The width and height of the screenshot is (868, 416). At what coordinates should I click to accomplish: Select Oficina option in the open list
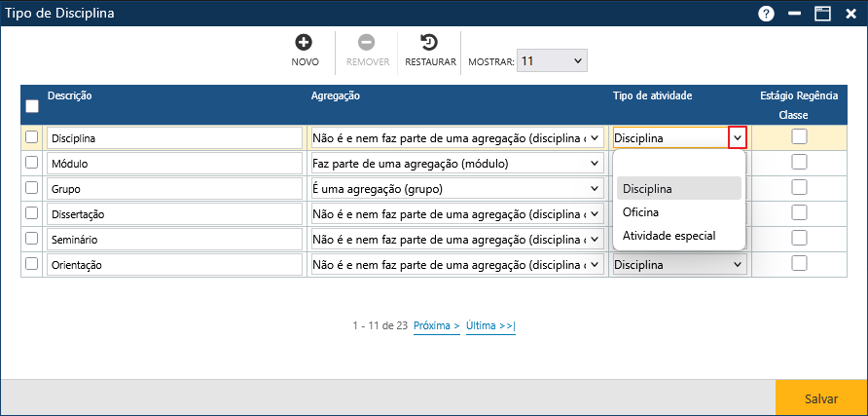pyautogui.click(x=678, y=212)
